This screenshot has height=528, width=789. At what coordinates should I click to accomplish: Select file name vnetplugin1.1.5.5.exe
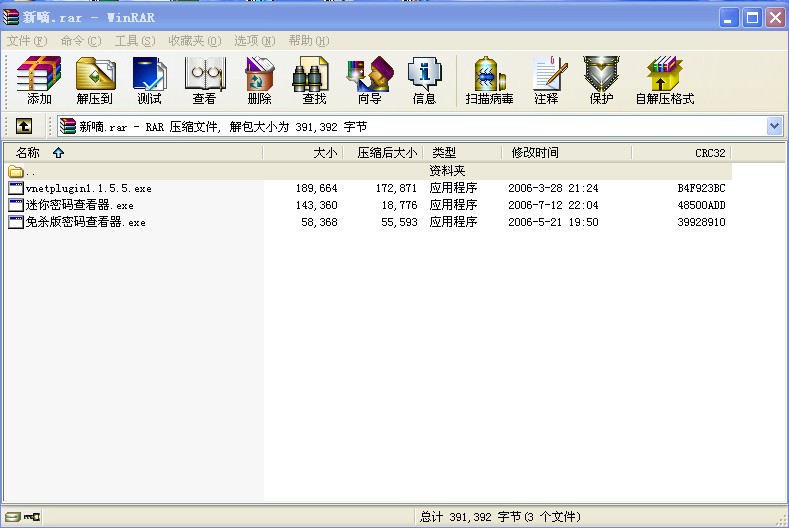click(x=89, y=189)
